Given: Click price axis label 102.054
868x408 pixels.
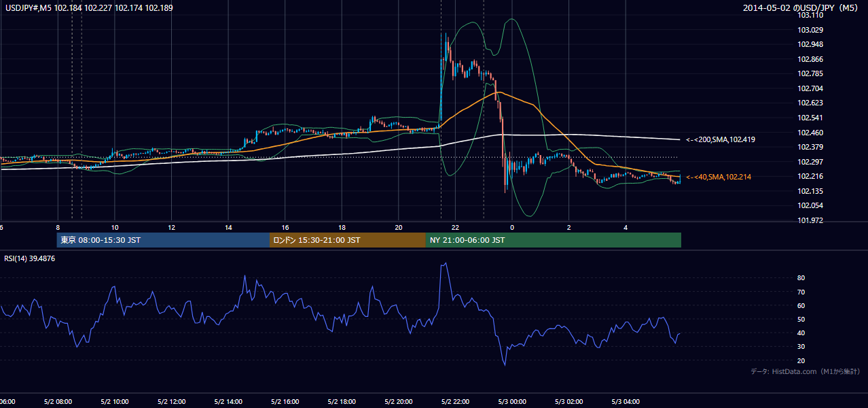Looking at the screenshot, I should 810,205.
